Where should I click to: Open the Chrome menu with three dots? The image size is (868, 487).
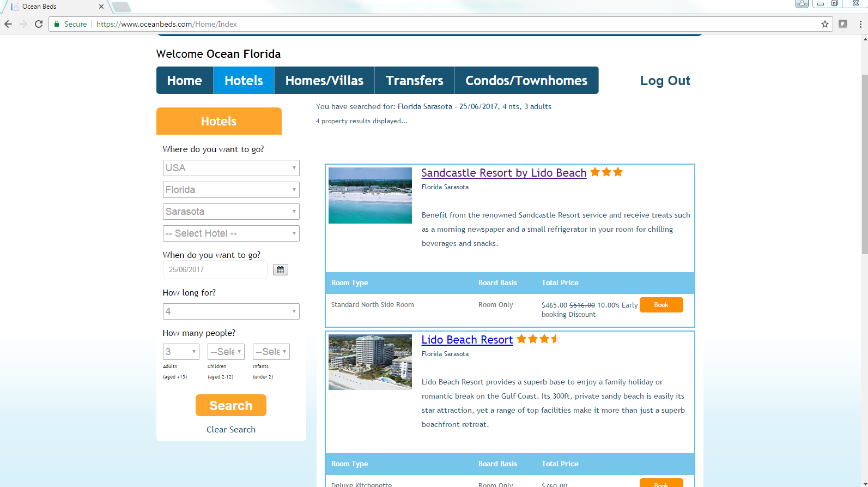(860, 24)
